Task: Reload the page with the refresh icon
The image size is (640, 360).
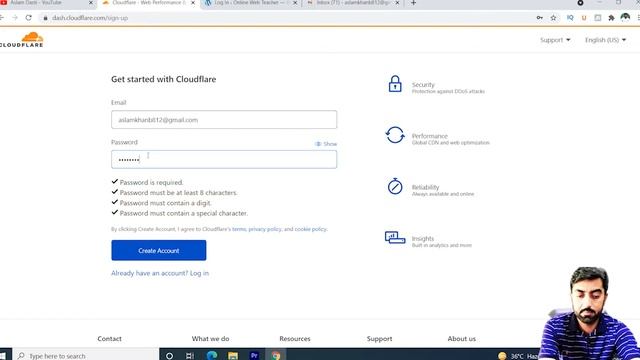Action: (x=28, y=18)
